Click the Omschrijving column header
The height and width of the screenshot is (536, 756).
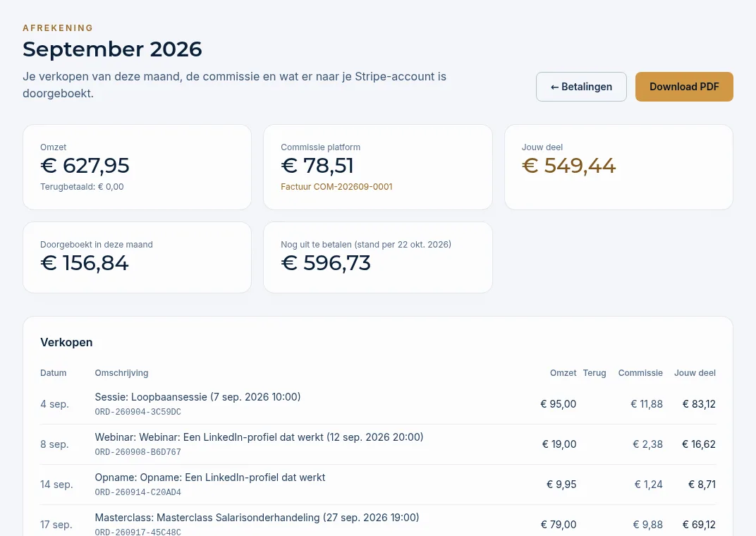coord(121,372)
